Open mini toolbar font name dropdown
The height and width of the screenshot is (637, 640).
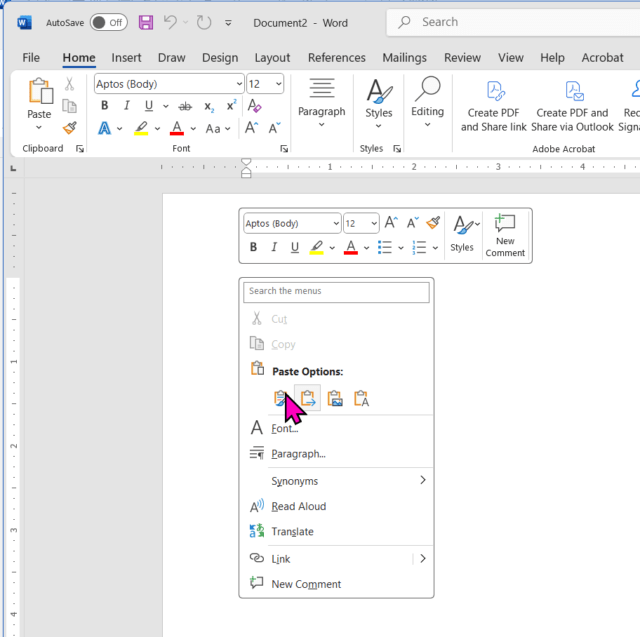click(336, 223)
